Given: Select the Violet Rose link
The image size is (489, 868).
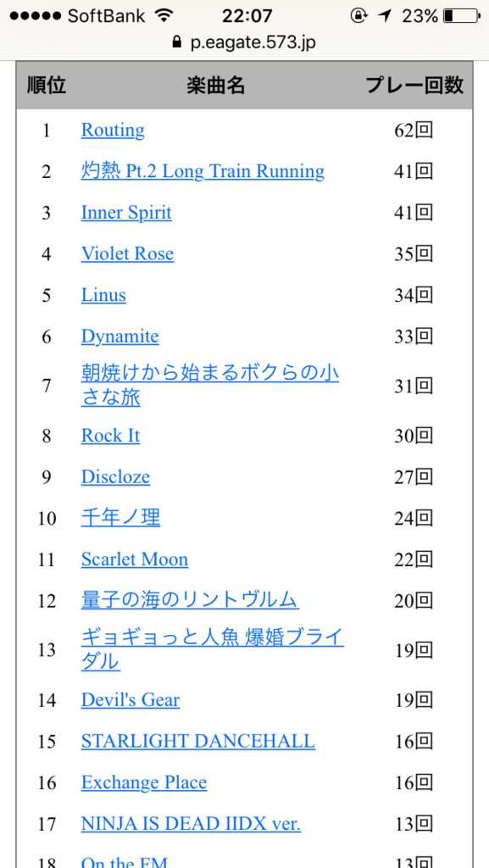Looking at the screenshot, I should pos(127,253).
